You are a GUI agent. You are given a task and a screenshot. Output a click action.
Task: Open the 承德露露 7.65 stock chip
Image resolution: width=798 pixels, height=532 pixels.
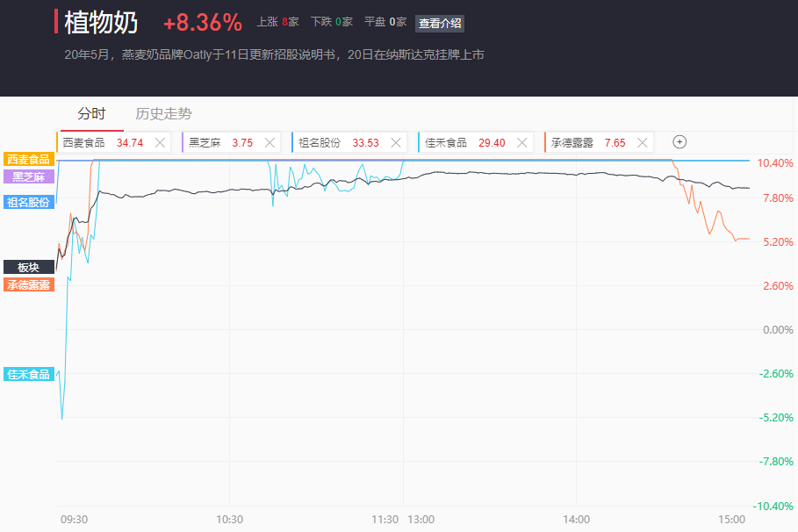(586, 142)
